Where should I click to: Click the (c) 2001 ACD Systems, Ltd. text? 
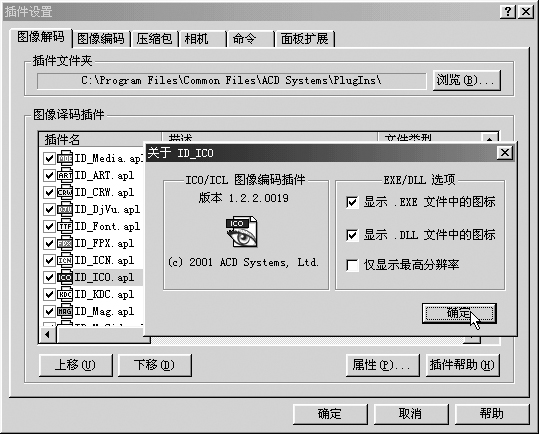coord(243,263)
